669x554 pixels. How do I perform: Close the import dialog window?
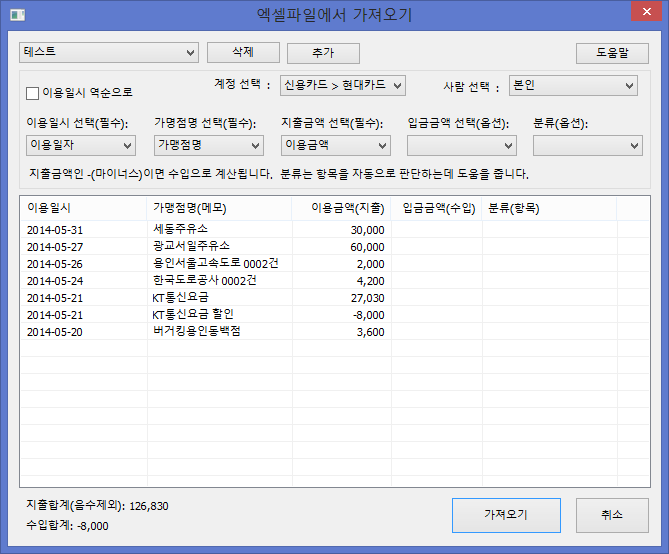(x=644, y=13)
